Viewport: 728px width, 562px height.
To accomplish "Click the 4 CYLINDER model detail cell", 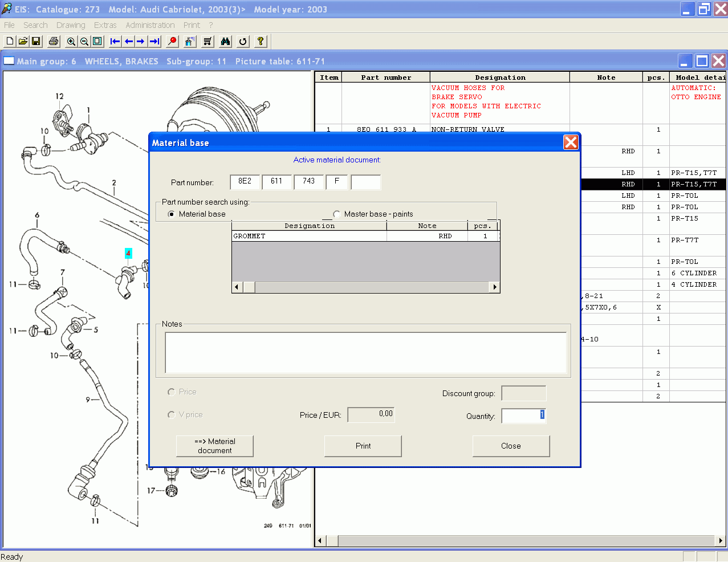I will click(x=698, y=284).
